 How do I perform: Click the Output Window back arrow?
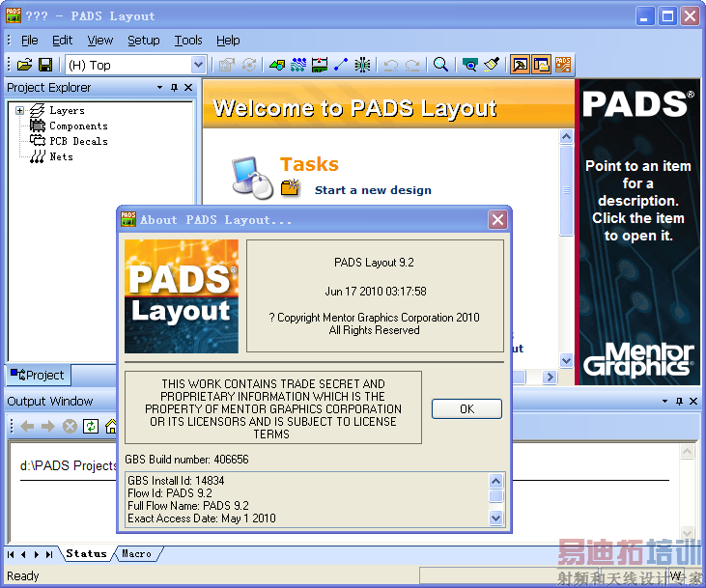click(27, 426)
